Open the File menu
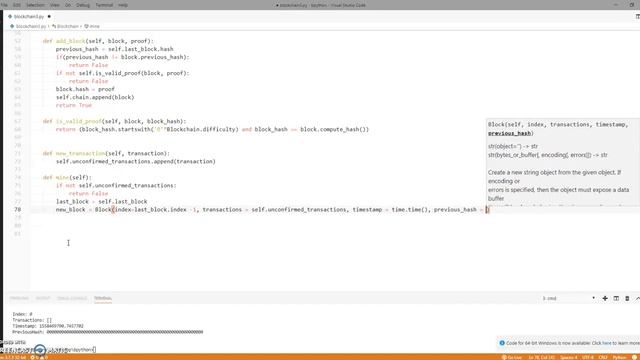640x360 pixels. [4, 5]
